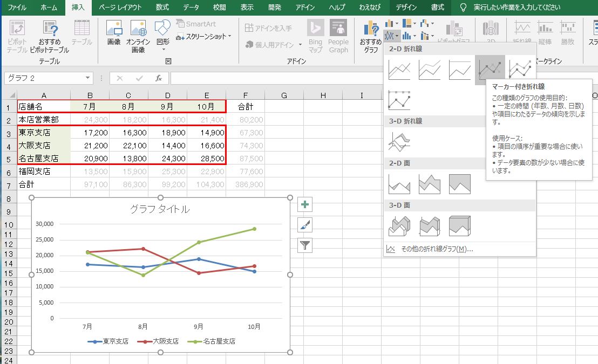Viewport: 598px width, 364px height.
Task: Select the 3-D line chart thumbnail
Action: (399, 142)
